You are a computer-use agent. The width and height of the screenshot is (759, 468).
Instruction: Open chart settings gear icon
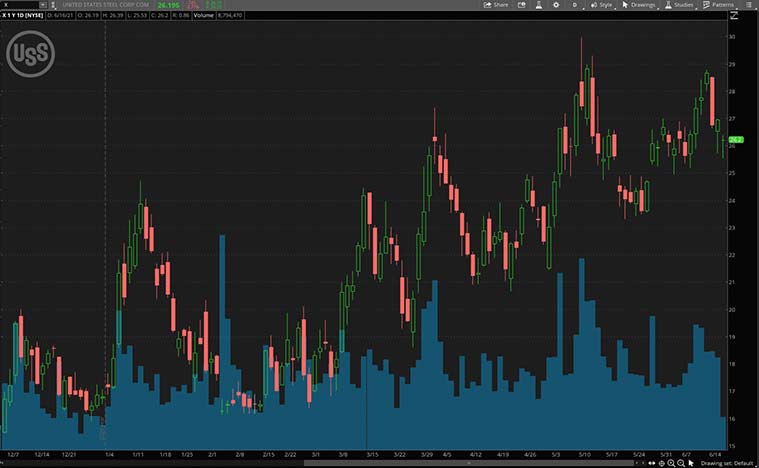click(555, 5)
